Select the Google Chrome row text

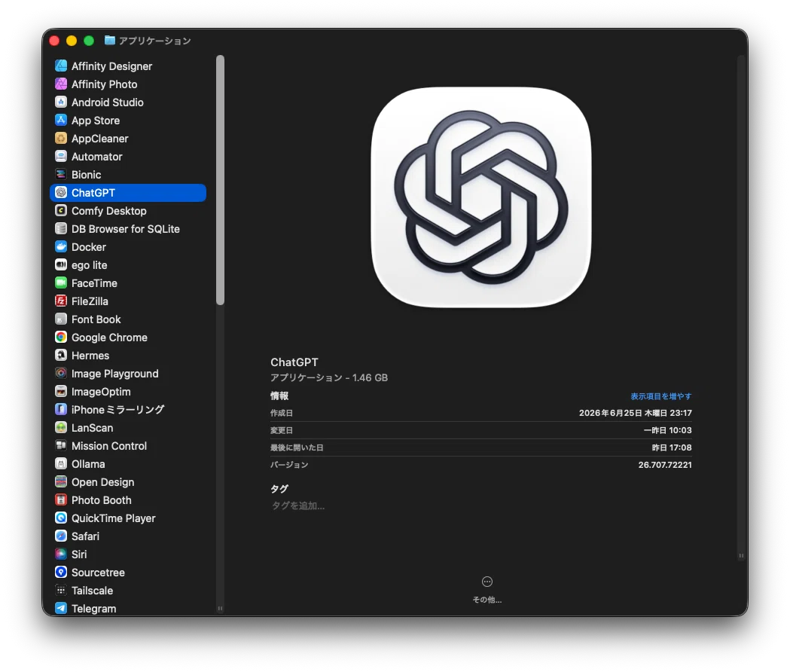coord(109,338)
